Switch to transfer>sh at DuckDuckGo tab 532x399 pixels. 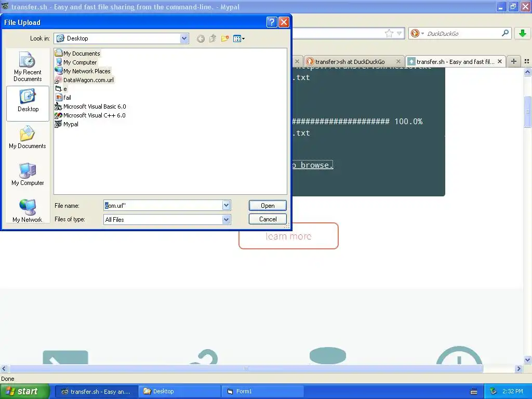[350, 62]
